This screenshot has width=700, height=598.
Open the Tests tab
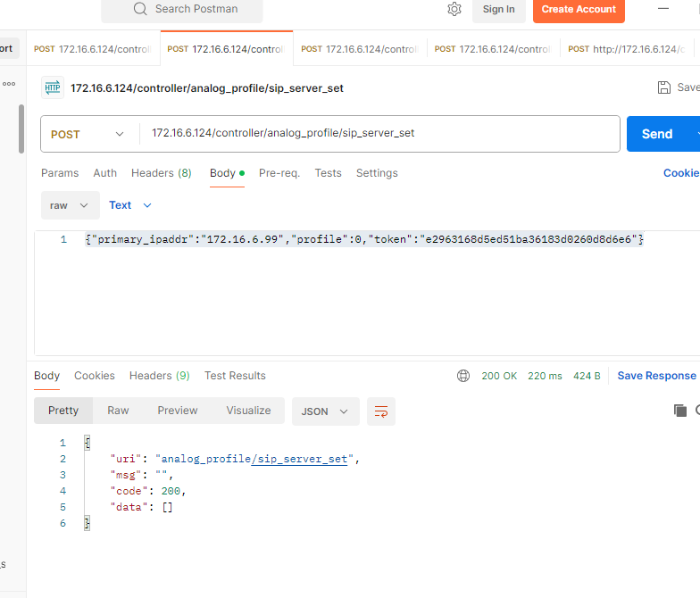coord(329,173)
